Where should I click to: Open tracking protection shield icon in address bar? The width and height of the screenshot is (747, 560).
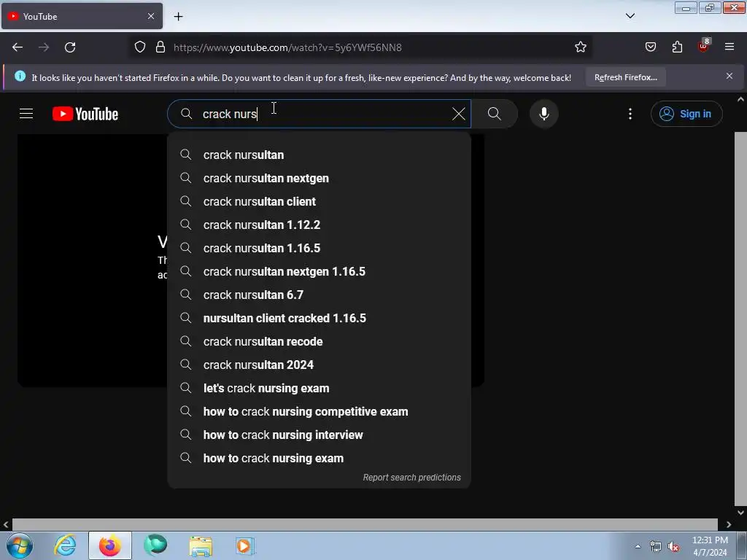pos(139,47)
